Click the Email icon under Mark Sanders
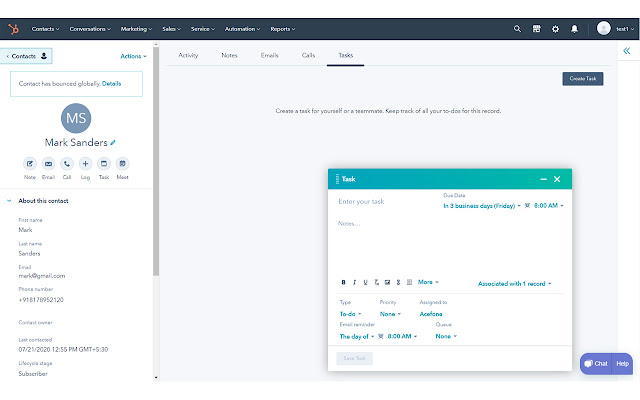Image resolution: width=640 pixels, height=400 pixels. tap(48, 164)
